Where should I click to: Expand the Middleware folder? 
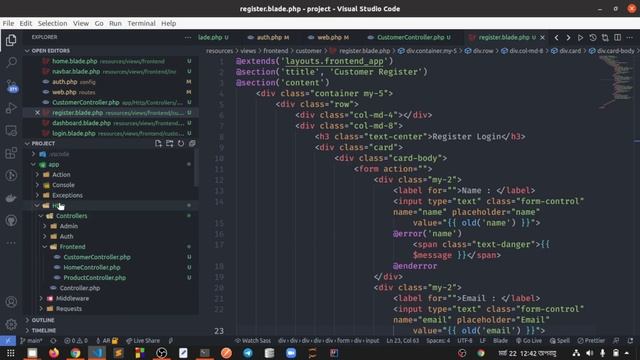coord(41,298)
